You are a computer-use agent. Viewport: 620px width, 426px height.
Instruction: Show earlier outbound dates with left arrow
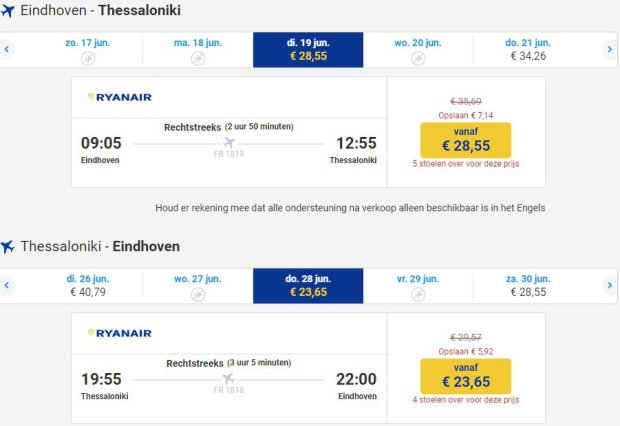(x=7, y=48)
